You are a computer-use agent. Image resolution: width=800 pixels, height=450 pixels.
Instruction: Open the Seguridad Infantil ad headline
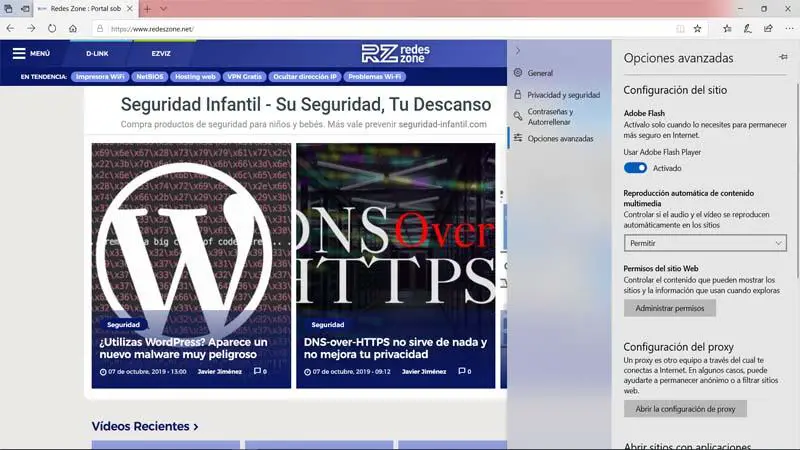point(306,104)
